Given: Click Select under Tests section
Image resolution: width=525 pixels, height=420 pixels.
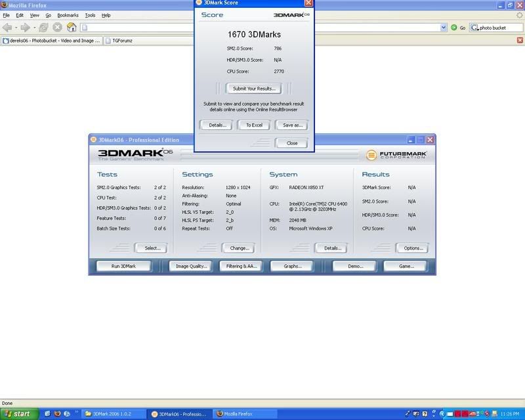Looking at the screenshot, I should click(x=152, y=248).
